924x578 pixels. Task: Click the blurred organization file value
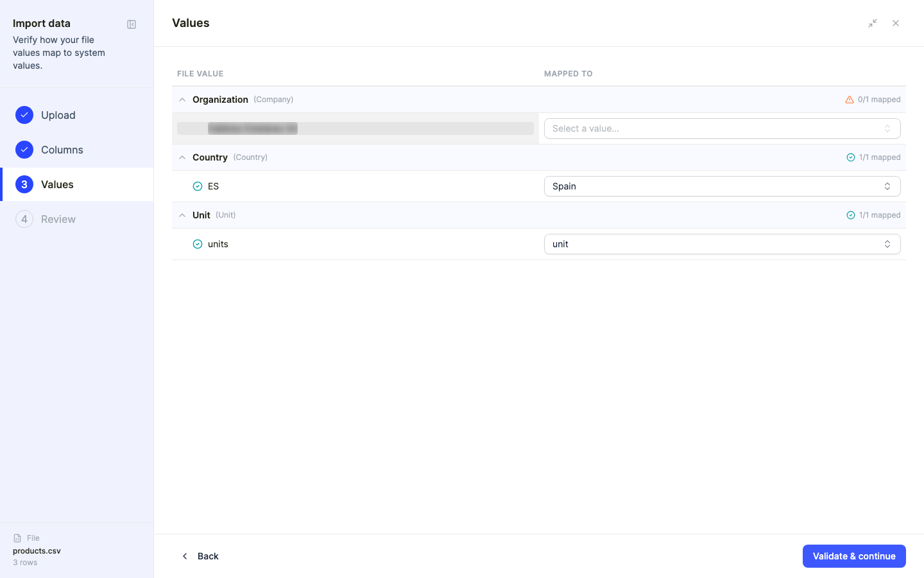tap(253, 128)
